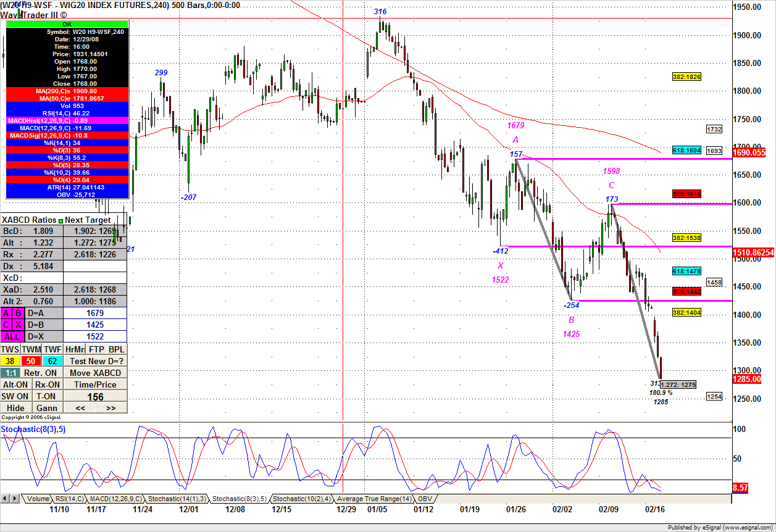Click the BPL button
This screenshot has height=532, width=776.
coord(117,349)
